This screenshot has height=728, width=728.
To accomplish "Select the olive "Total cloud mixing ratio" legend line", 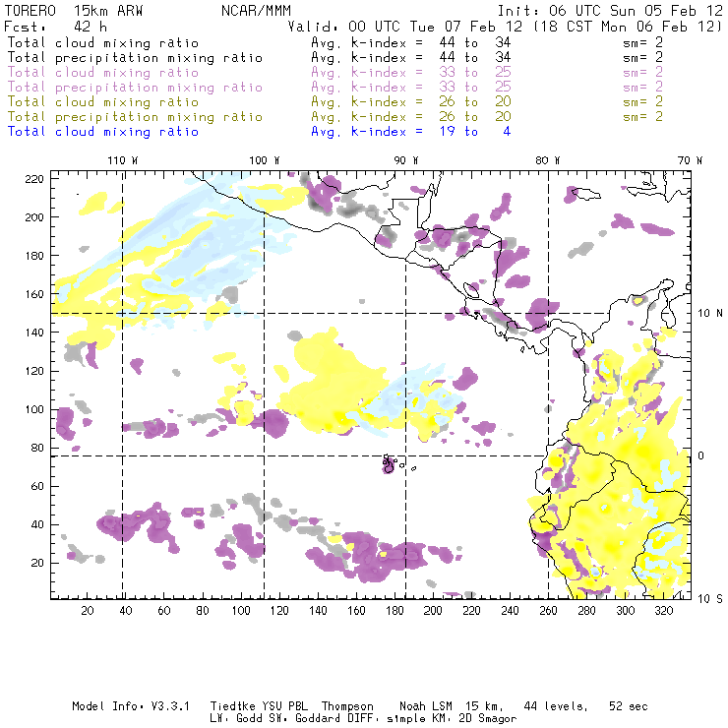I will click(103, 102).
